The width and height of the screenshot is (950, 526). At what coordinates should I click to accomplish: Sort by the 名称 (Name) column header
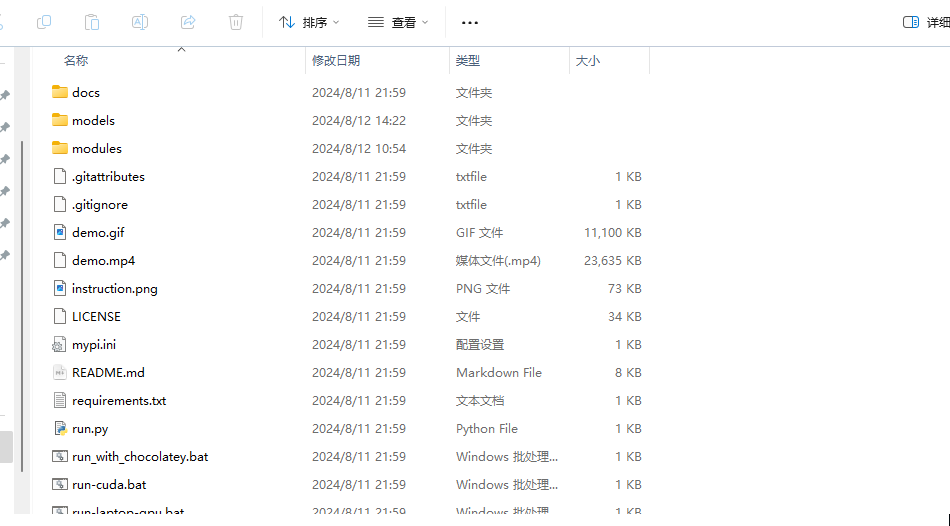[x=76, y=61]
